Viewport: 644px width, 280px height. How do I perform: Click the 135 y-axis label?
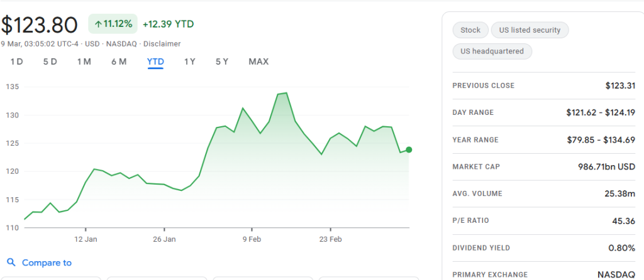[x=11, y=87]
